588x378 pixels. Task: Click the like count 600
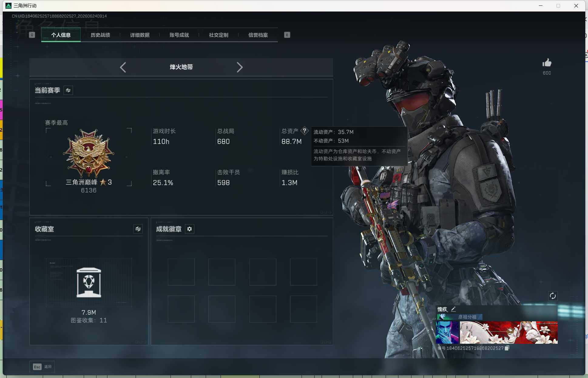[x=547, y=73]
